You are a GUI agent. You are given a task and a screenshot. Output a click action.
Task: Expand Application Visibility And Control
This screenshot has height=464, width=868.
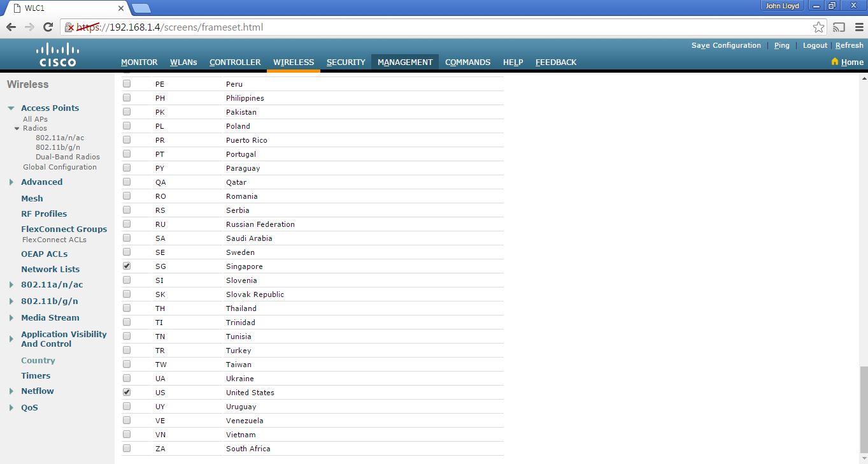click(11, 339)
